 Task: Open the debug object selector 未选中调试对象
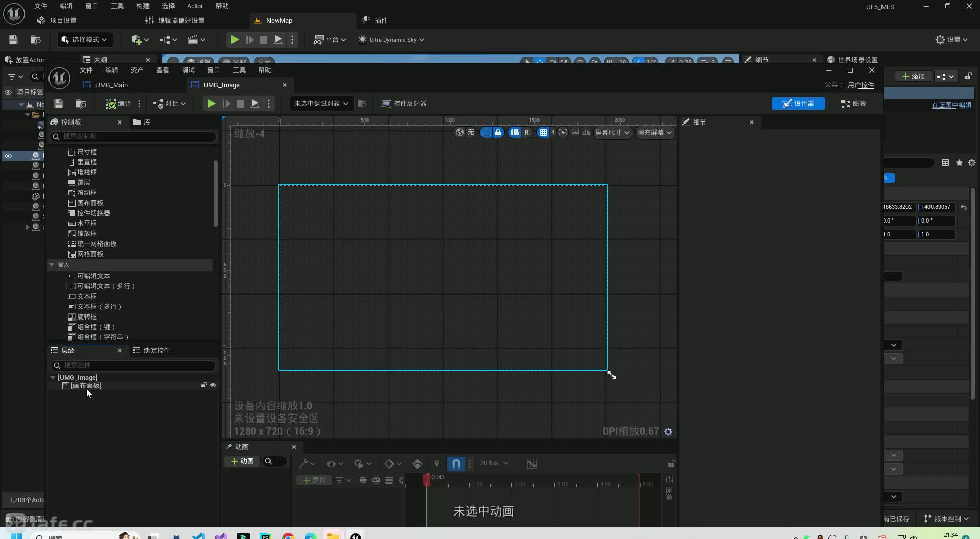point(321,104)
